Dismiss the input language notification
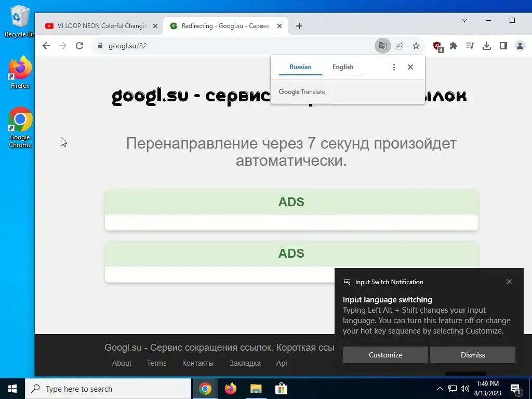The width and height of the screenshot is (532, 399). click(473, 355)
